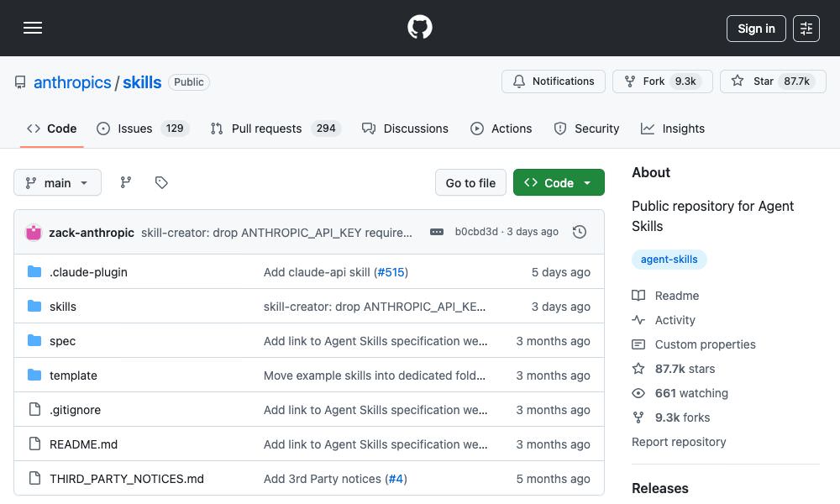Star the skills repository
The height and width of the screenshot is (504, 840).
pos(763,81)
